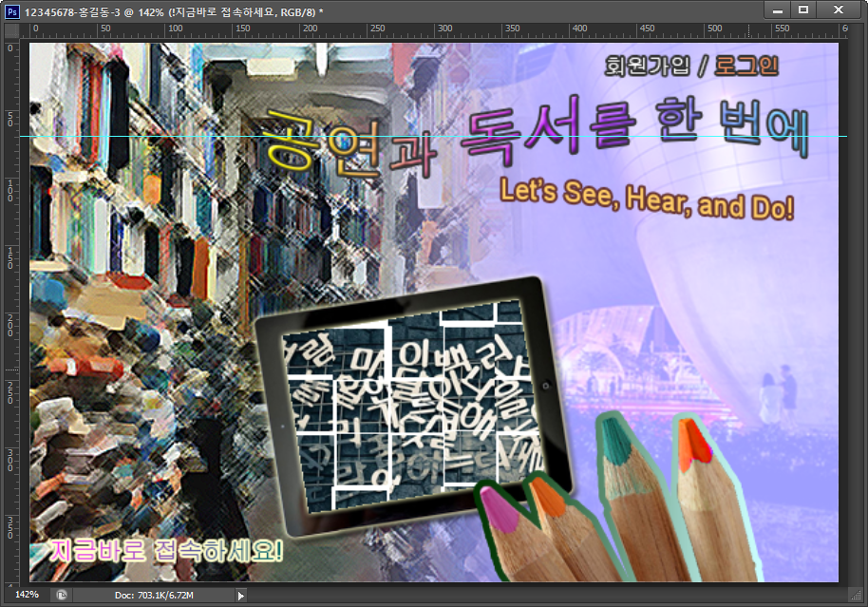Click the Photoshop Ps icon in title bar
868x607 pixels.
tap(11, 11)
